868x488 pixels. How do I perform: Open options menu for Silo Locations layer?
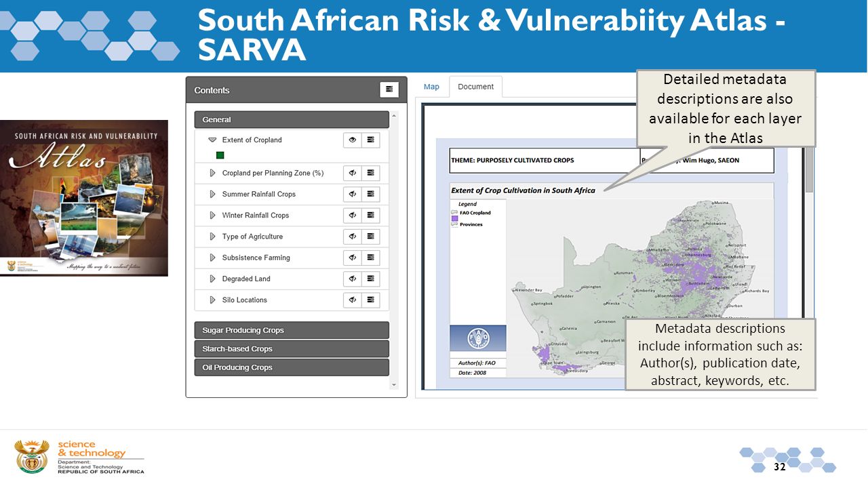point(371,300)
